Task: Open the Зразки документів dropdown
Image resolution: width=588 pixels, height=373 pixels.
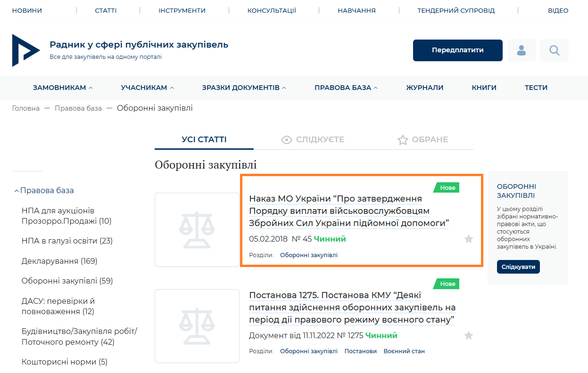Action: click(244, 88)
